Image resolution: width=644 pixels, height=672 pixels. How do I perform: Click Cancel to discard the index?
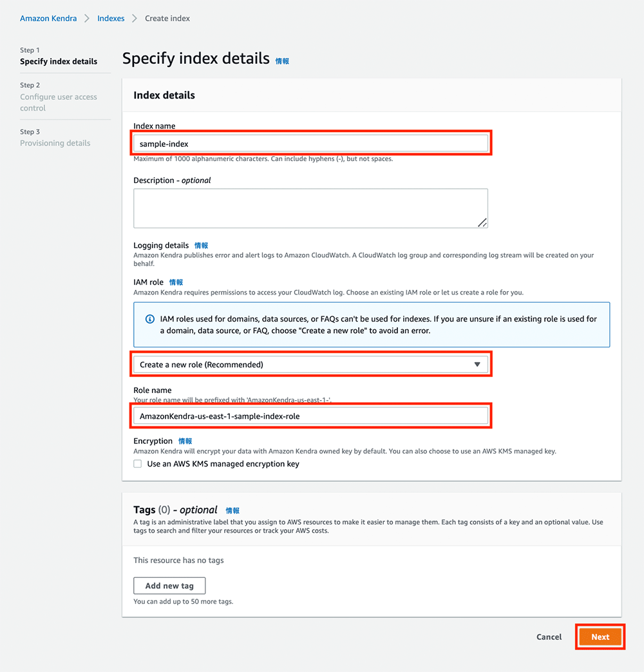[x=548, y=637]
